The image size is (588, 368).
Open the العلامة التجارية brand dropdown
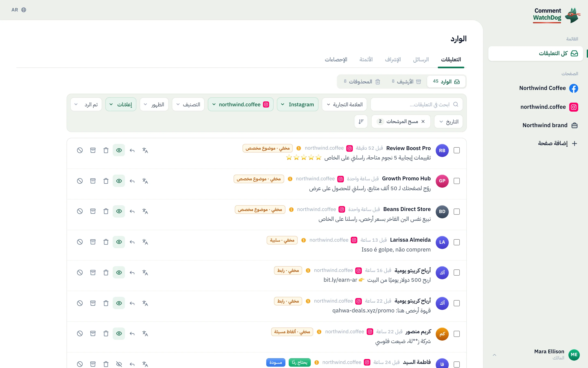click(x=344, y=104)
